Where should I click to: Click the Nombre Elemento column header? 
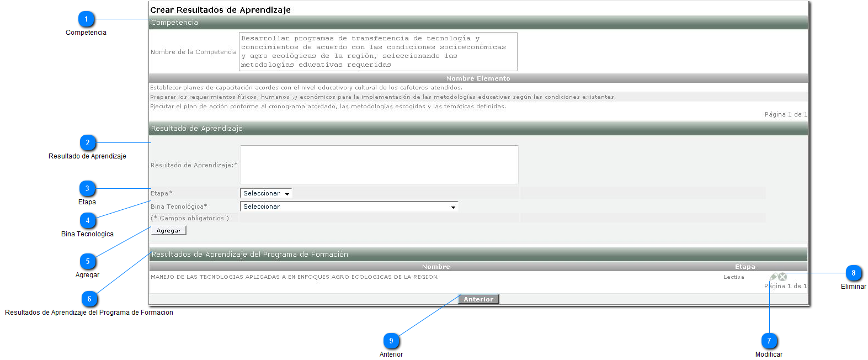478,78
